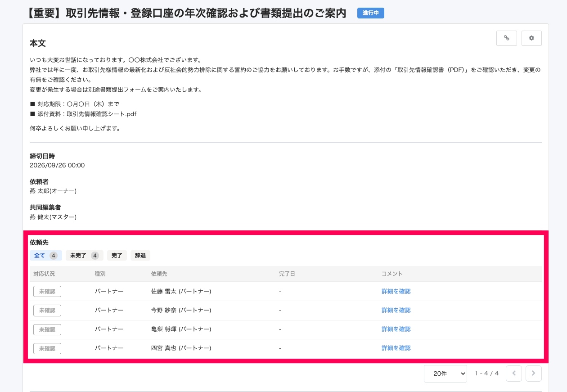Open 詳細を確認 for 四宮 真也

point(396,348)
